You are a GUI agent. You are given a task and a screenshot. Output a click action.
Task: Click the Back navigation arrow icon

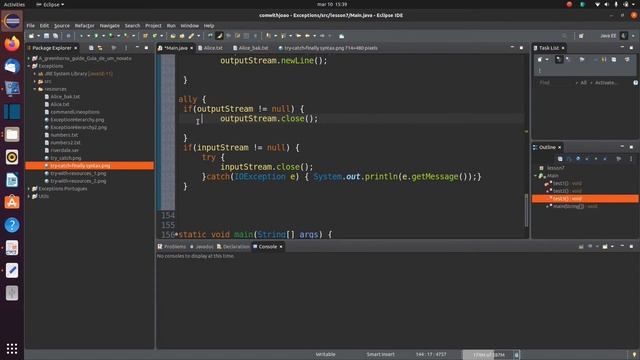307,36
